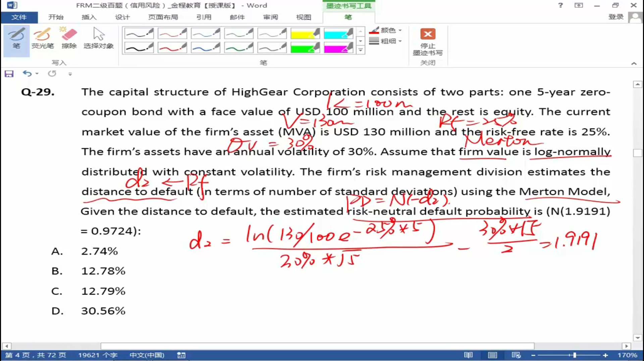Zoom out with the minus button

click(533, 355)
